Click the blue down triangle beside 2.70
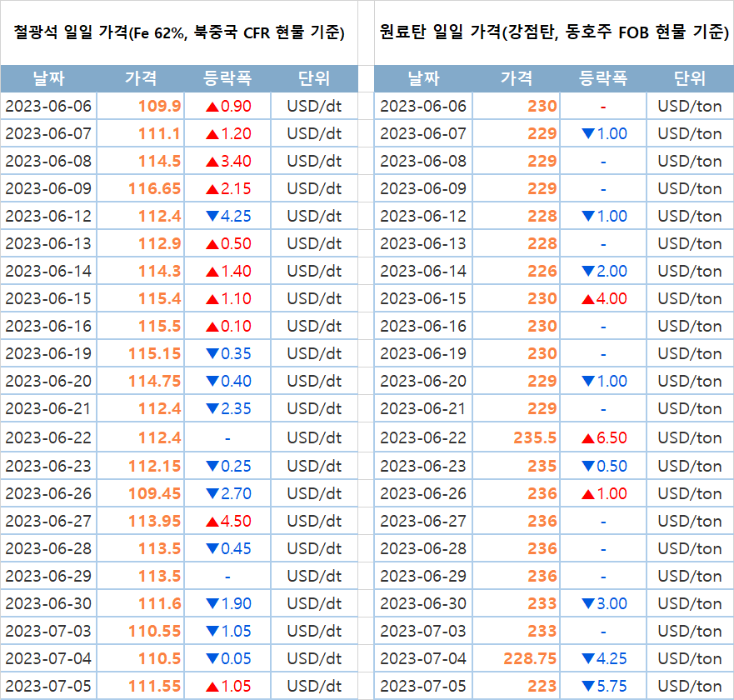Screen dimensions: 734x700 pyautogui.click(x=212, y=493)
